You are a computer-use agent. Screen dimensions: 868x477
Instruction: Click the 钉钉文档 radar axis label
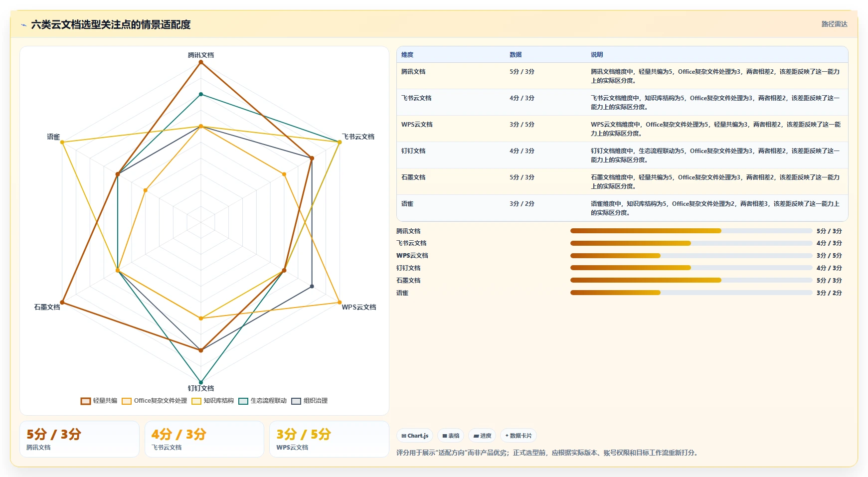[x=201, y=388]
